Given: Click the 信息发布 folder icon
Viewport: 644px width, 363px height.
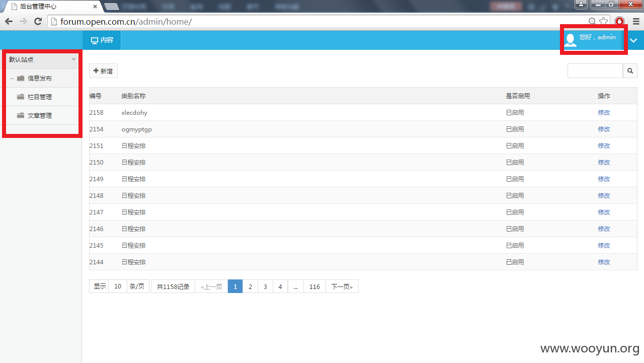Looking at the screenshot, I should pos(21,78).
